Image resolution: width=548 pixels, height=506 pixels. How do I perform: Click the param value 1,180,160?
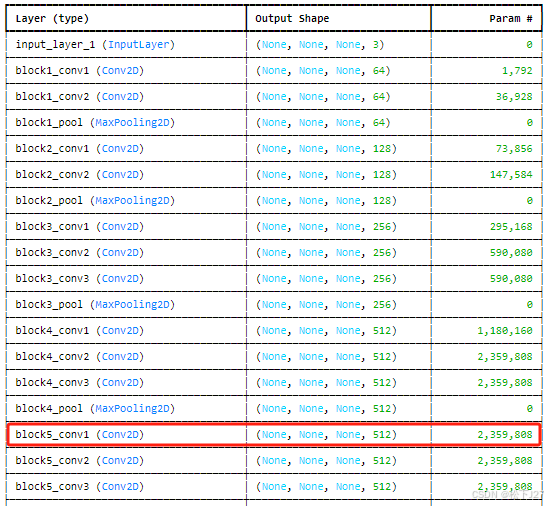505,331
